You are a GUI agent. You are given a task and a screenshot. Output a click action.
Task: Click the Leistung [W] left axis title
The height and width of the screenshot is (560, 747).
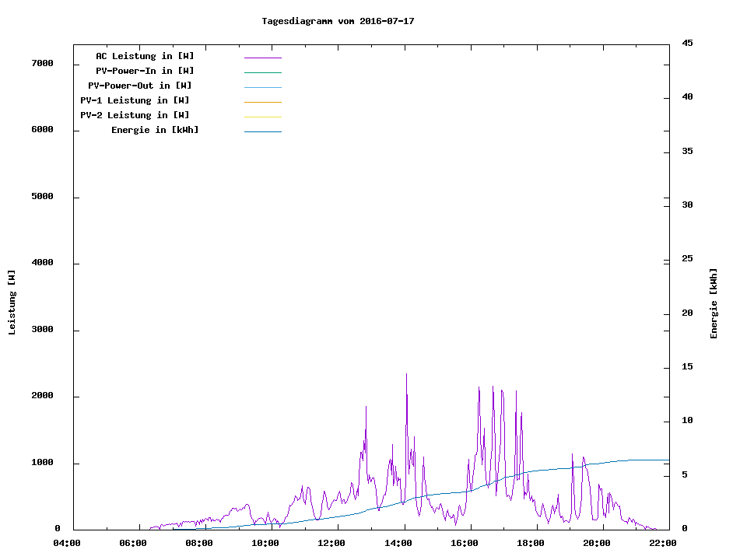[12, 303]
